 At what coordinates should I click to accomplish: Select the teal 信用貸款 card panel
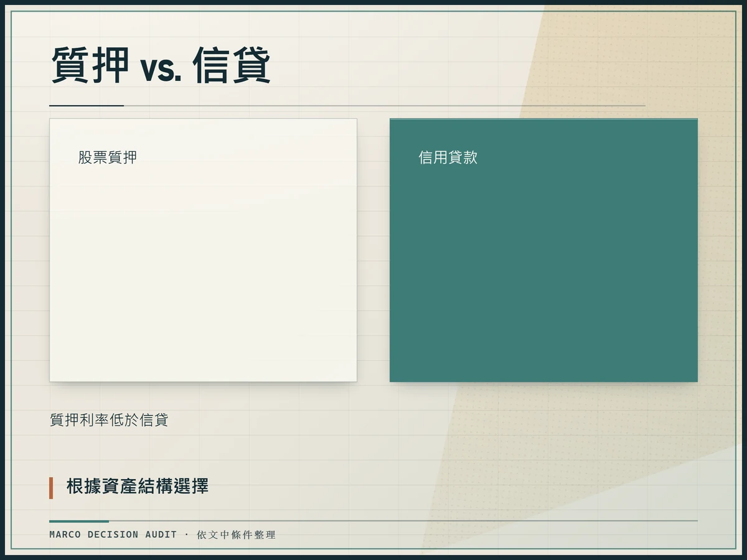pos(543,250)
